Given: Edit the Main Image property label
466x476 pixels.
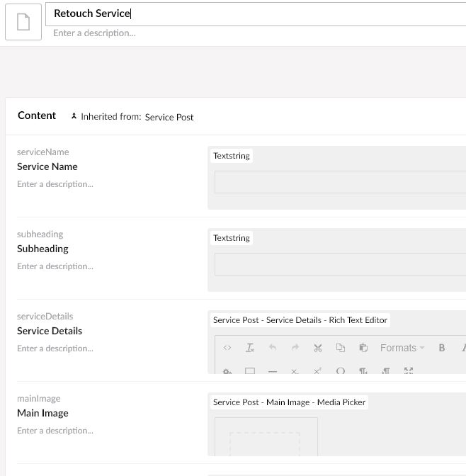Looking at the screenshot, I should (42, 413).
